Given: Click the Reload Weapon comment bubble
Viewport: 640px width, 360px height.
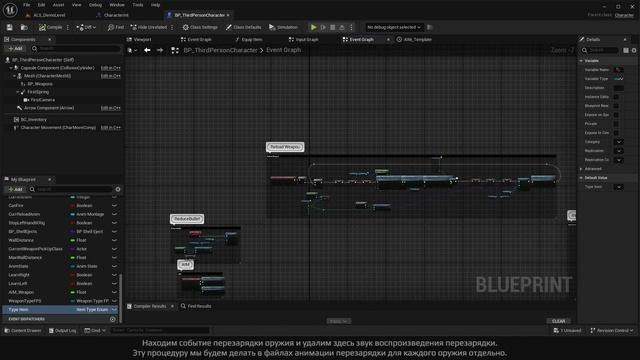Looking at the screenshot, I should coord(285,147).
